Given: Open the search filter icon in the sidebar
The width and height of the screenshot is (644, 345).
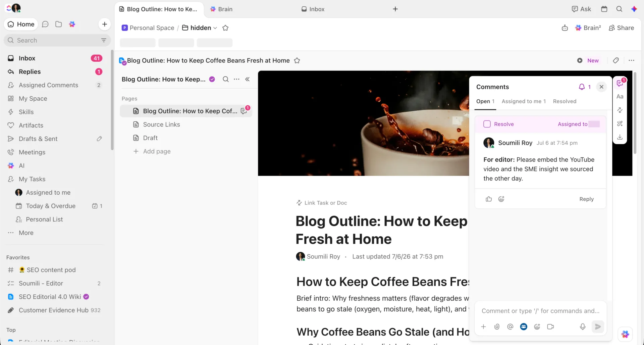Looking at the screenshot, I should pyautogui.click(x=104, y=40).
